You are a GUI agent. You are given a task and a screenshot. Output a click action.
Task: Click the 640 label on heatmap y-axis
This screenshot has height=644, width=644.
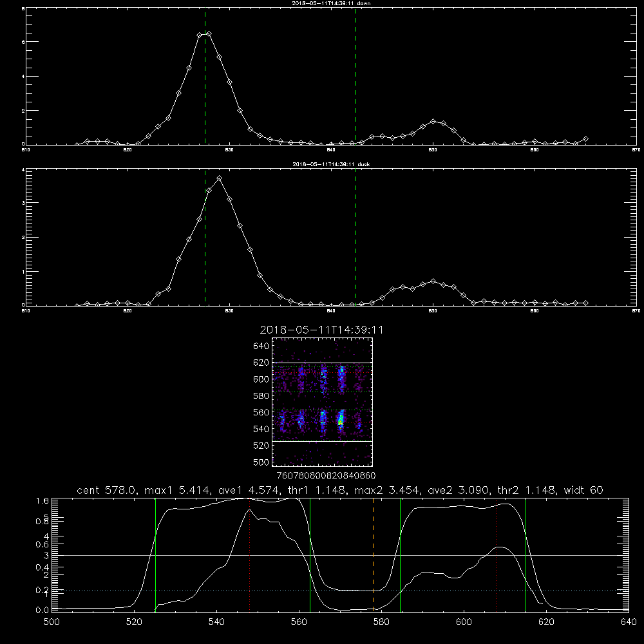(261, 346)
